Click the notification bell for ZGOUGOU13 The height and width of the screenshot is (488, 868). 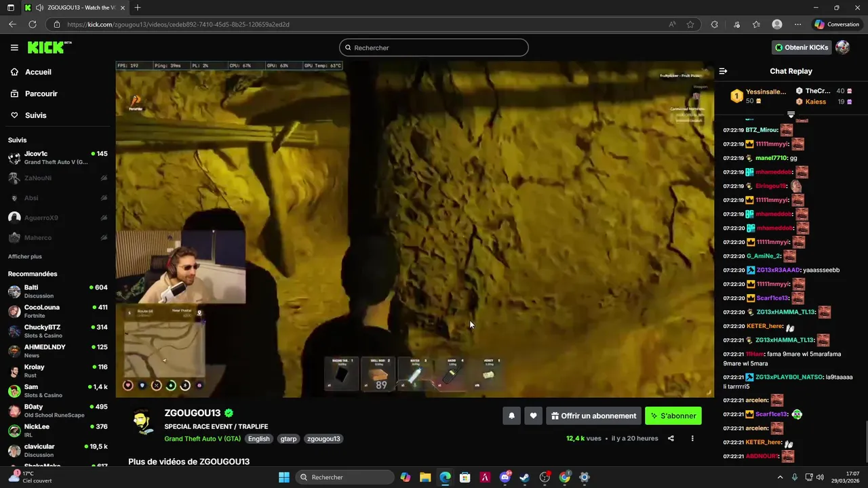coord(512,416)
